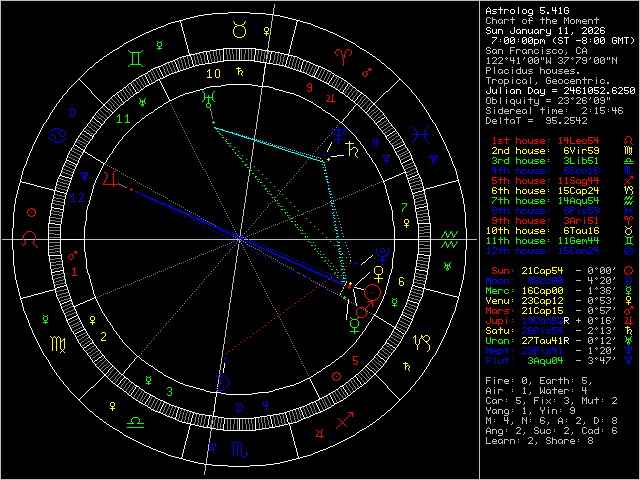Viewport: 640px width, 480px height.
Task: Select the large red Sun circle in the chart
Action: 372,292
